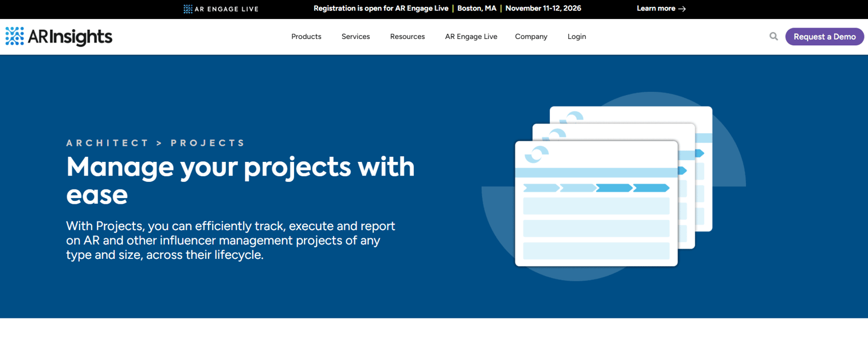
Task: Click the AR Engage Live banner logo
Action: coord(221,9)
